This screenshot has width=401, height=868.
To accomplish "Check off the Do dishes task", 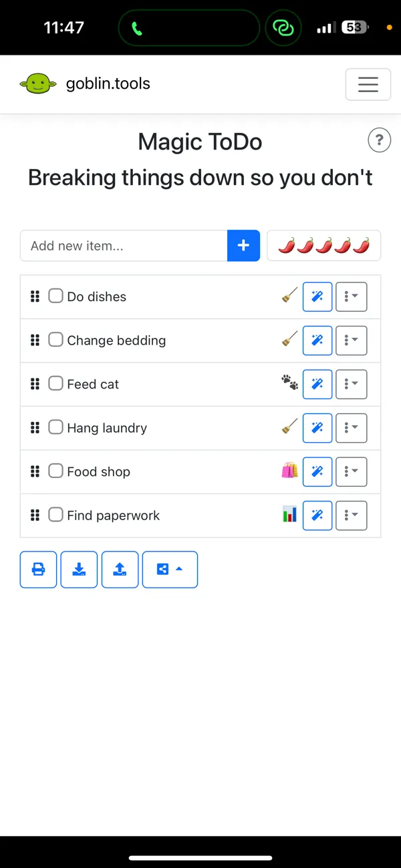I will coord(56,296).
